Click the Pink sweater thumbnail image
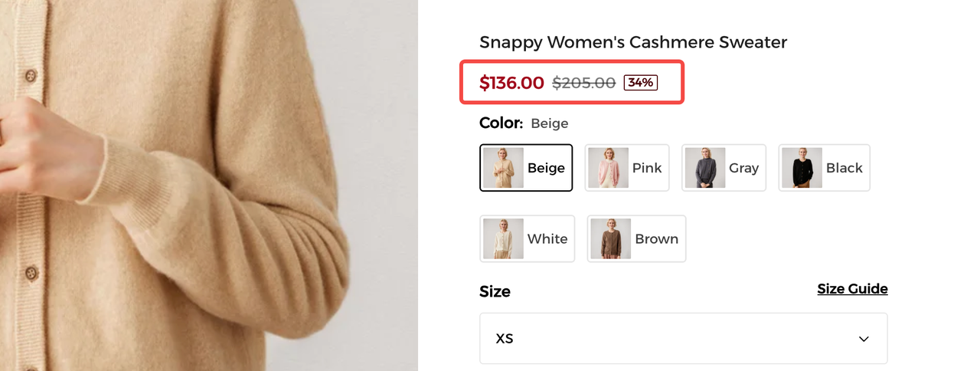Screen dimensions: 980x371 [608, 168]
